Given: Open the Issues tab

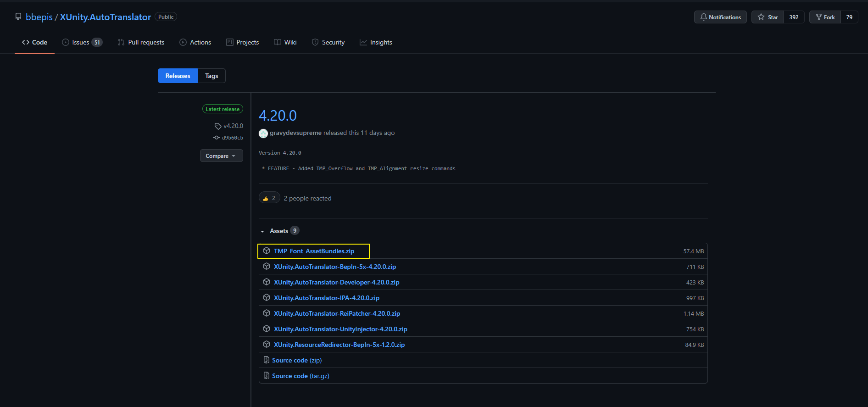Looking at the screenshot, I should pyautogui.click(x=82, y=42).
